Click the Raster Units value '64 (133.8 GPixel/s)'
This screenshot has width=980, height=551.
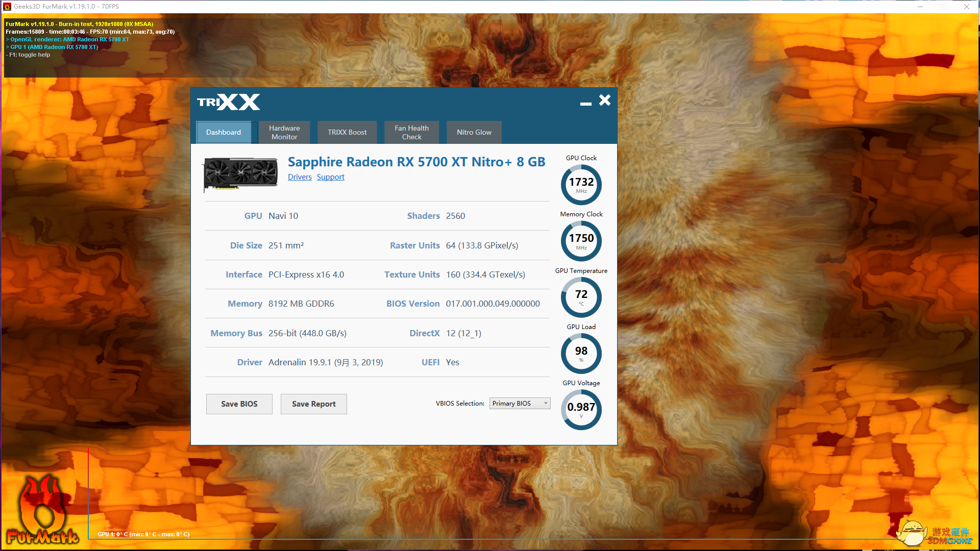(x=482, y=245)
